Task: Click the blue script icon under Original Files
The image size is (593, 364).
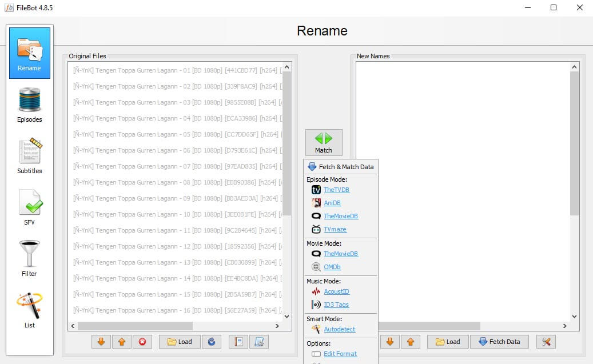Action: pyautogui.click(x=259, y=342)
